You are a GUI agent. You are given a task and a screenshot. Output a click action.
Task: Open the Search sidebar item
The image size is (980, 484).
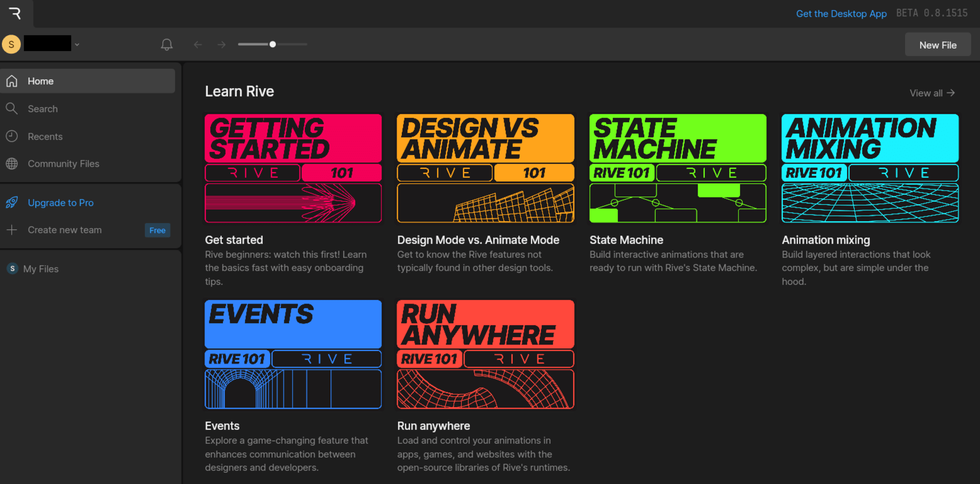(x=88, y=109)
